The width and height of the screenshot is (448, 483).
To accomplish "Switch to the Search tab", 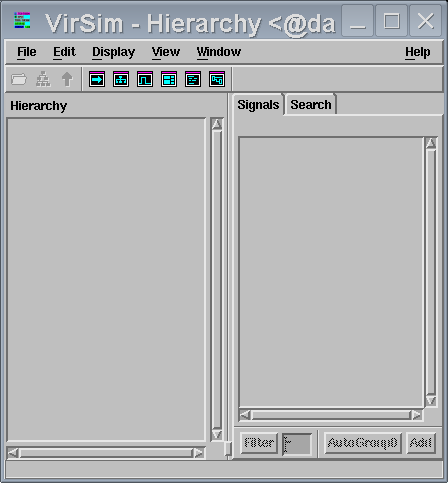I will [311, 105].
